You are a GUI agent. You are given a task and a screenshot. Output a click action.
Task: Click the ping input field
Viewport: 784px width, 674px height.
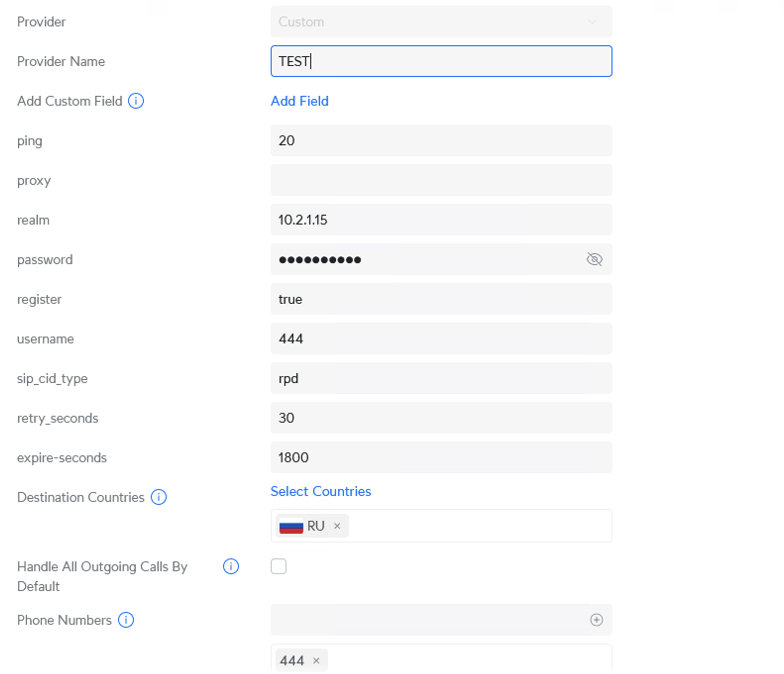pyautogui.click(x=441, y=141)
